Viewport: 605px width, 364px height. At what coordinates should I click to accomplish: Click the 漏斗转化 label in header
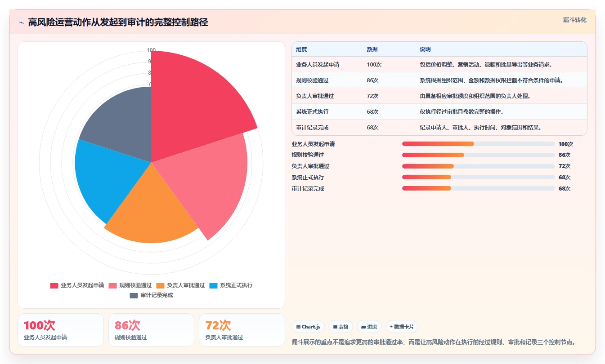point(574,20)
